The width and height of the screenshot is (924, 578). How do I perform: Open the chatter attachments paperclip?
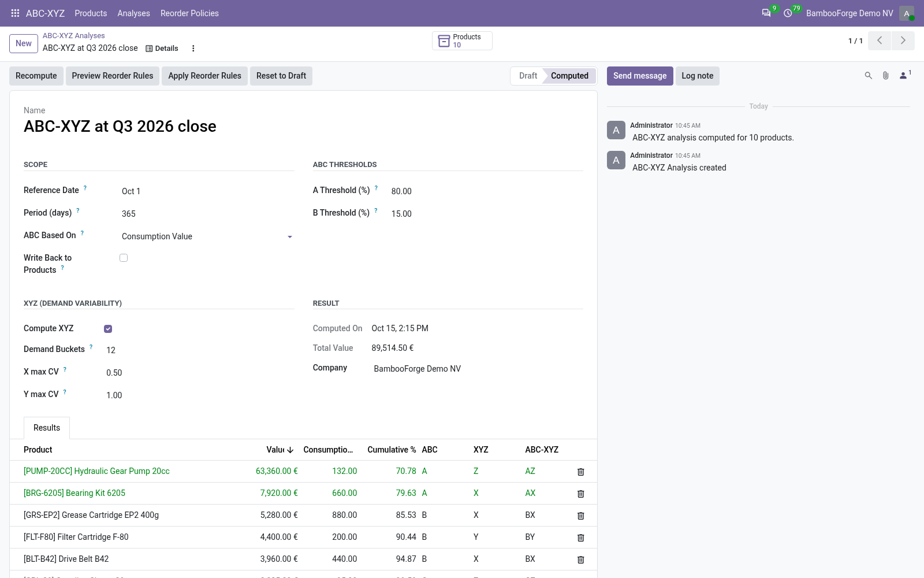pos(885,76)
